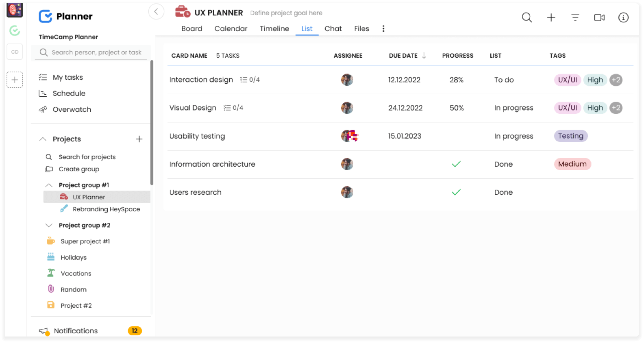This screenshot has height=343, width=644.
Task: Click the Information architecture done checkmark
Action: click(456, 164)
